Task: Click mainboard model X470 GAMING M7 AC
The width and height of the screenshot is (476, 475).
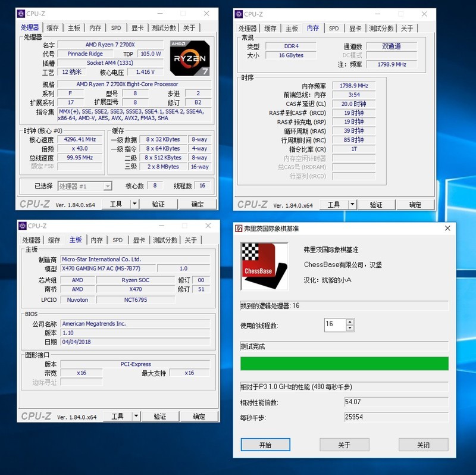Action: 108,268
